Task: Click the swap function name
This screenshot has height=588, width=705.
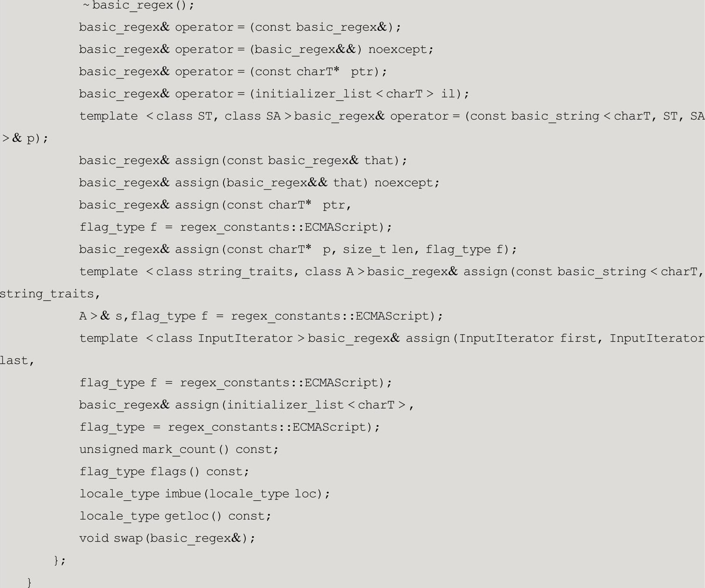Action: point(128,538)
